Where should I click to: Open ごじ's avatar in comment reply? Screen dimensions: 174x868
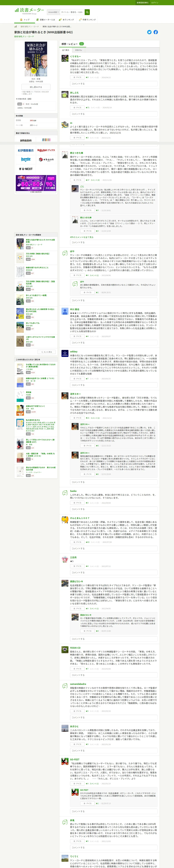coord(75,188)
